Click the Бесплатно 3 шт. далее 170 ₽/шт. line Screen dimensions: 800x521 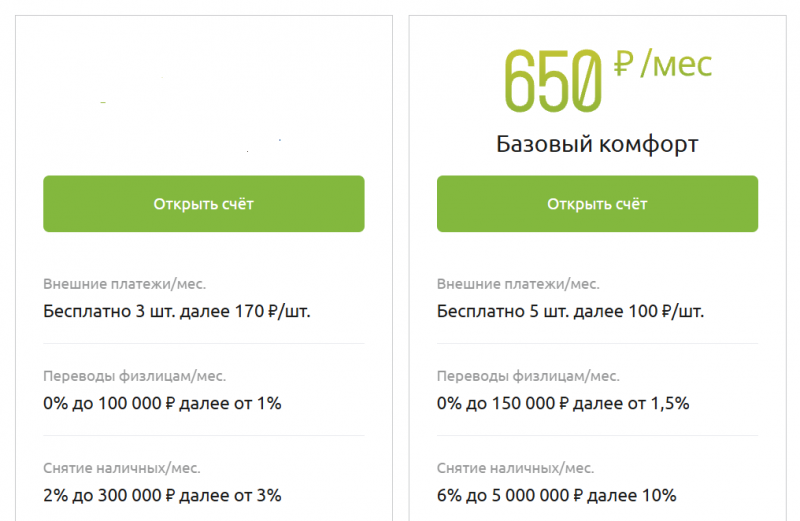177,311
